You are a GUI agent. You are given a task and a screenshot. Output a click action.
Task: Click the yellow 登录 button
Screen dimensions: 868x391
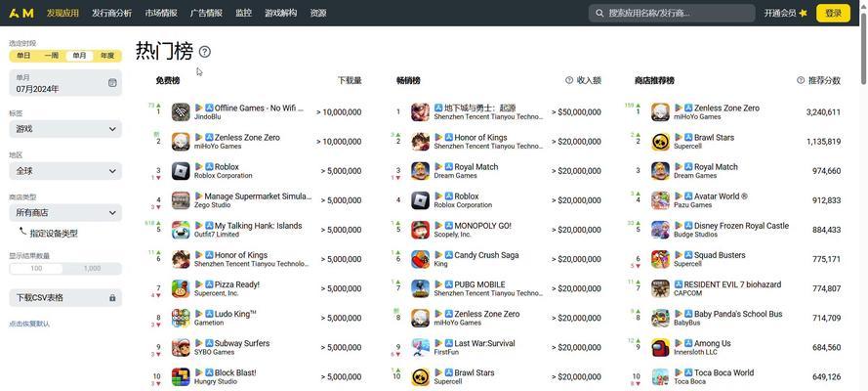click(833, 14)
